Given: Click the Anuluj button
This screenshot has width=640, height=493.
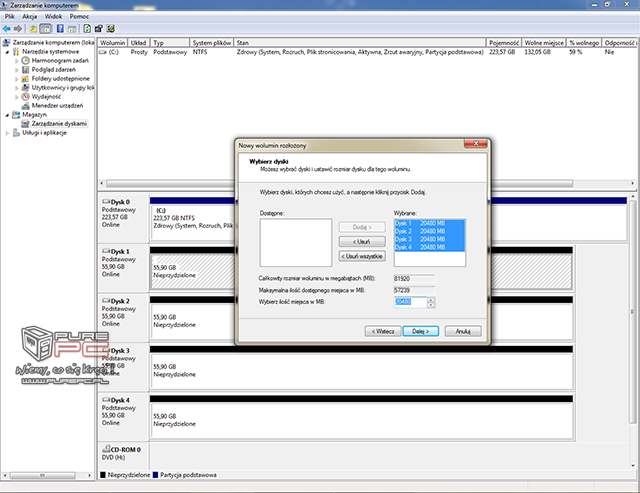Looking at the screenshot, I should [462, 330].
